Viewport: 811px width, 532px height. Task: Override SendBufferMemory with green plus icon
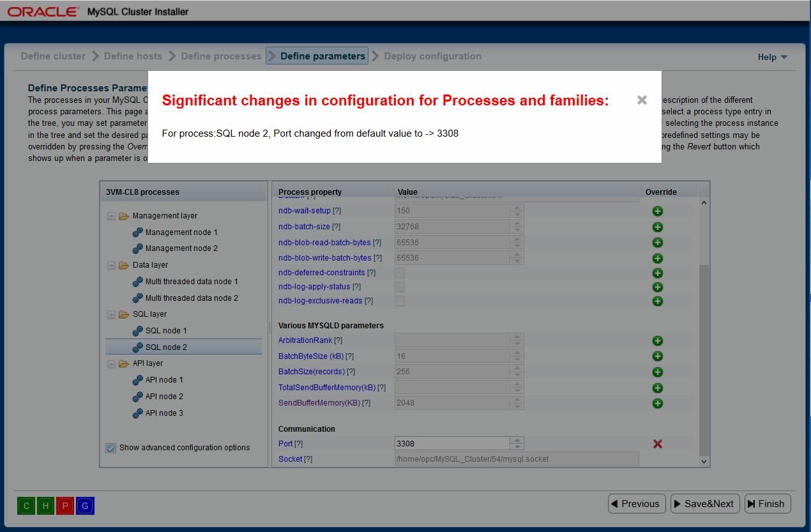pyautogui.click(x=658, y=403)
